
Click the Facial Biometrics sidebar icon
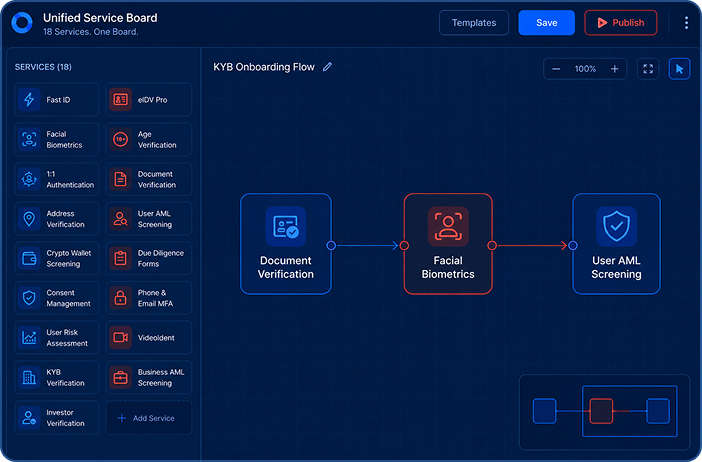(29, 139)
